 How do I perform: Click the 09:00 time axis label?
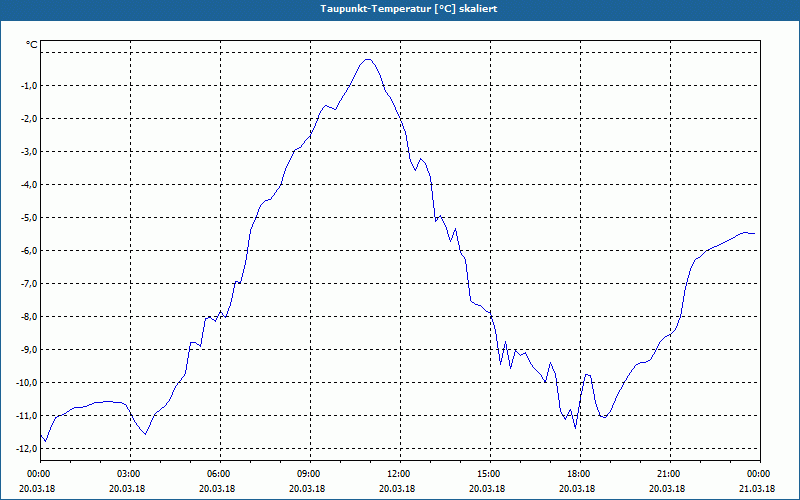pyautogui.click(x=310, y=474)
